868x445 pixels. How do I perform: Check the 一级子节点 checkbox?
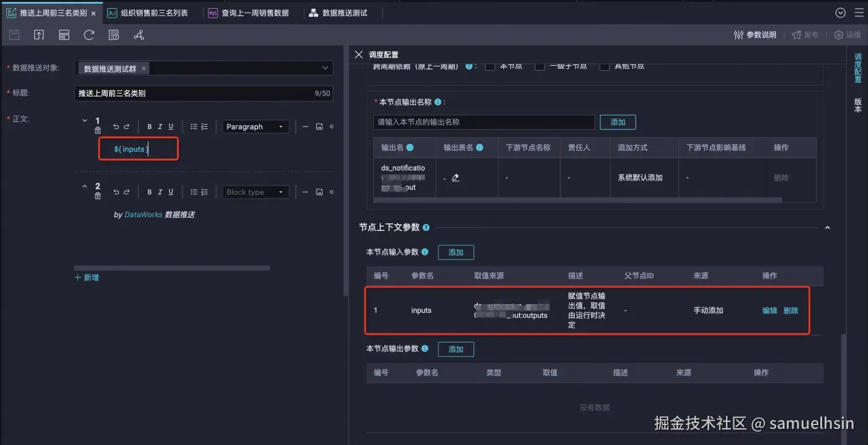(x=540, y=66)
